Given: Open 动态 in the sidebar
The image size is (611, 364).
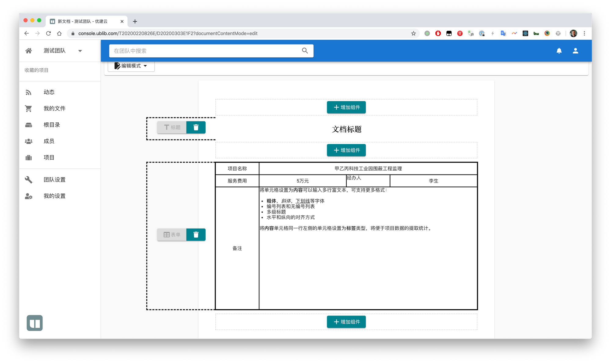Looking at the screenshot, I should [x=49, y=92].
